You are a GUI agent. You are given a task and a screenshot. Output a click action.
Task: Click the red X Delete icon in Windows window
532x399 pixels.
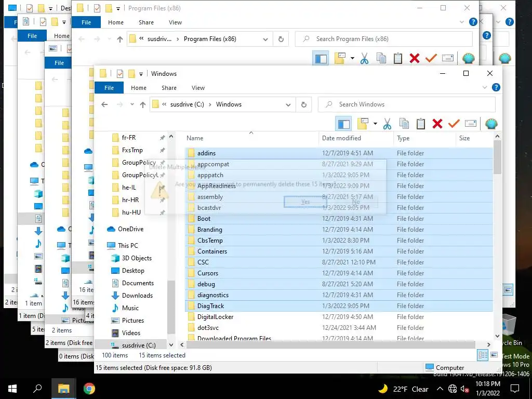437,124
